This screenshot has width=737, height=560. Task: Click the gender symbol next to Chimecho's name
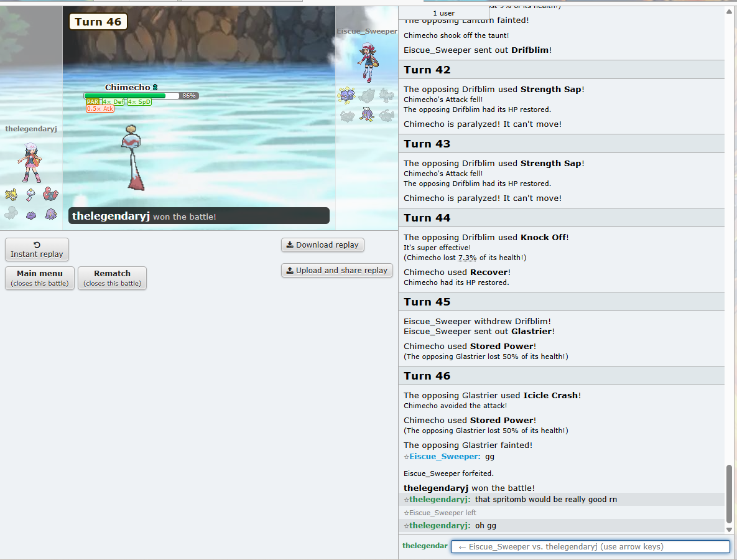(x=155, y=88)
